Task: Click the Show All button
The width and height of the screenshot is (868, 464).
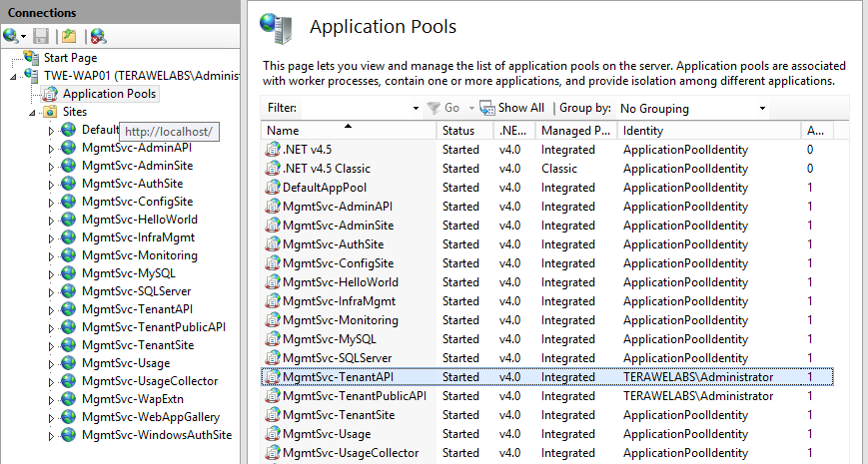Action: coord(512,108)
